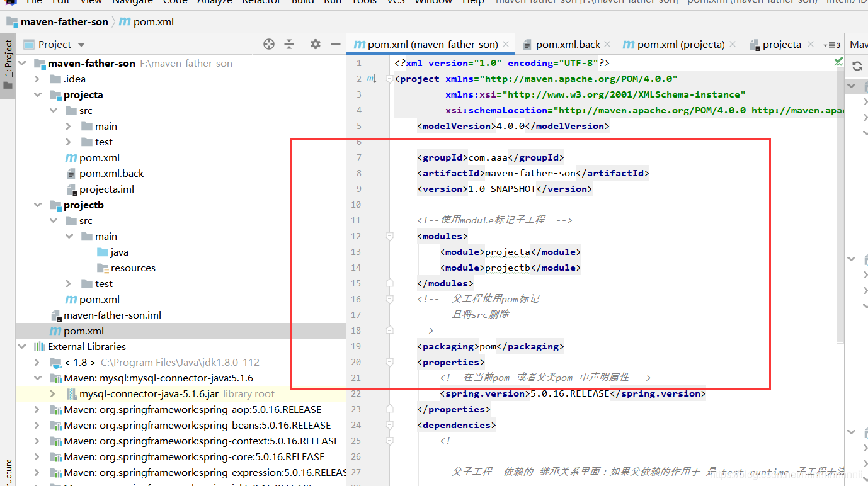Image resolution: width=868 pixels, height=486 pixels.
Task: Click the groupId com.aaa line in editor
Action: [x=491, y=157]
